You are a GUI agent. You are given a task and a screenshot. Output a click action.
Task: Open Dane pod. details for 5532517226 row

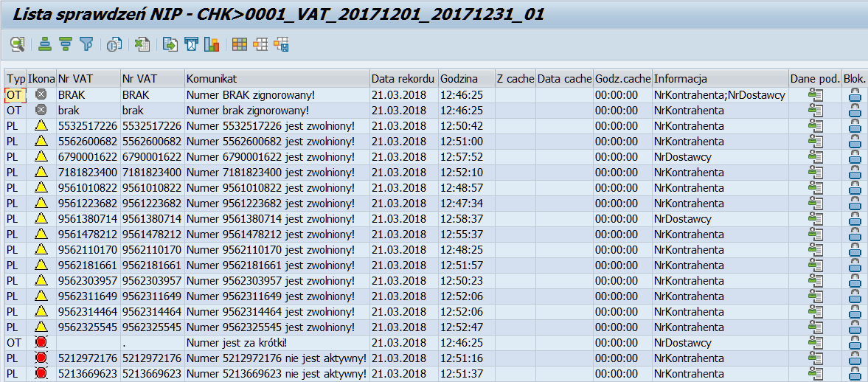pos(815,126)
